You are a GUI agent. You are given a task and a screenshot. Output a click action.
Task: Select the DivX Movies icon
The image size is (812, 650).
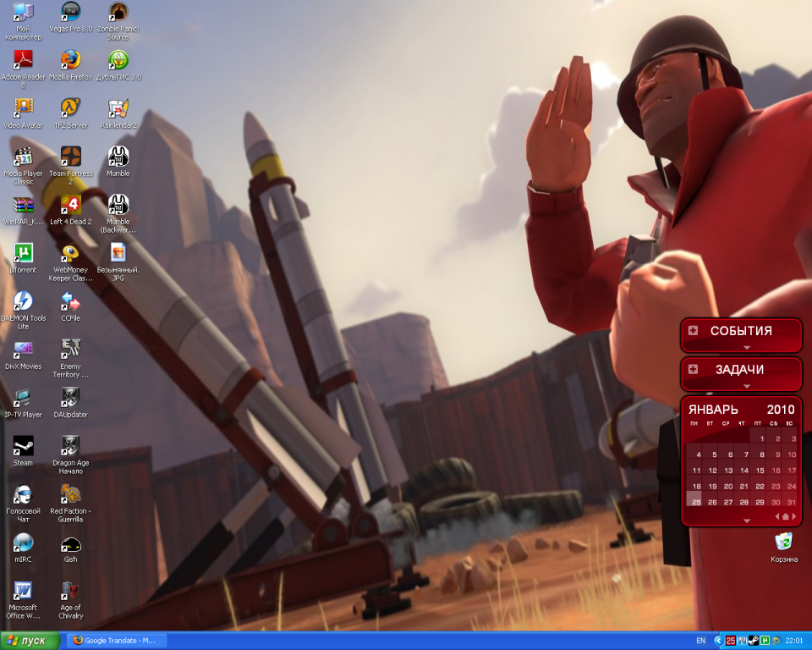(23, 355)
